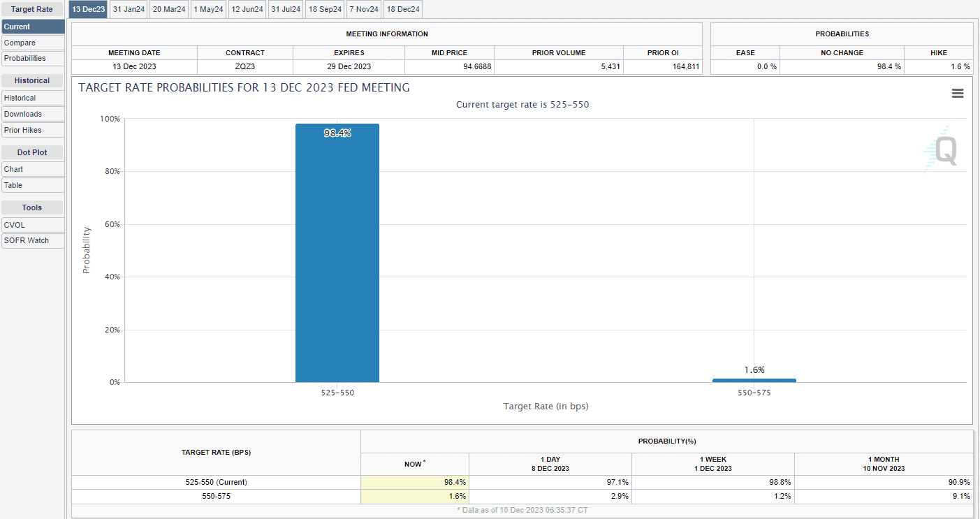The width and height of the screenshot is (980, 519).
Task: Open the Dot Plot Chart view
Action: [x=33, y=169]
